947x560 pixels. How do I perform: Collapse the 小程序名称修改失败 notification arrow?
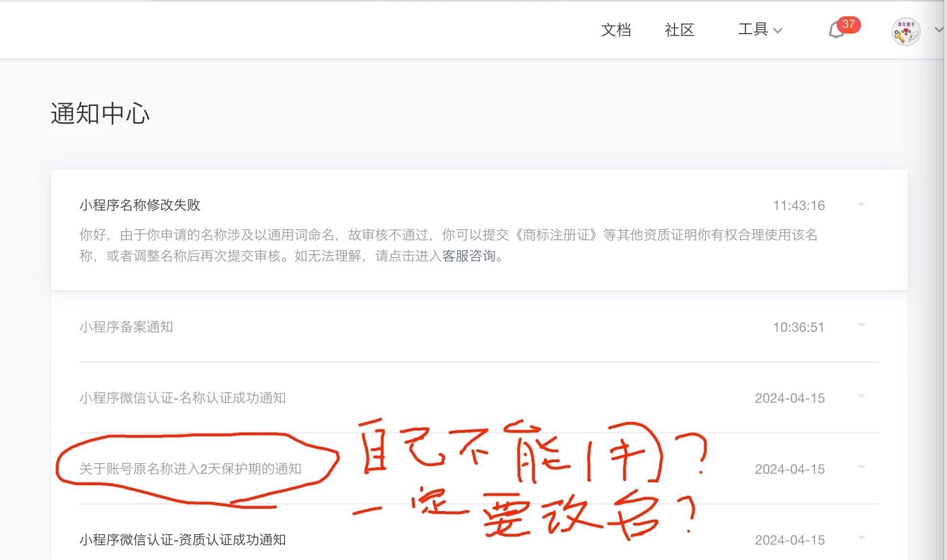[x=862, y=204]
